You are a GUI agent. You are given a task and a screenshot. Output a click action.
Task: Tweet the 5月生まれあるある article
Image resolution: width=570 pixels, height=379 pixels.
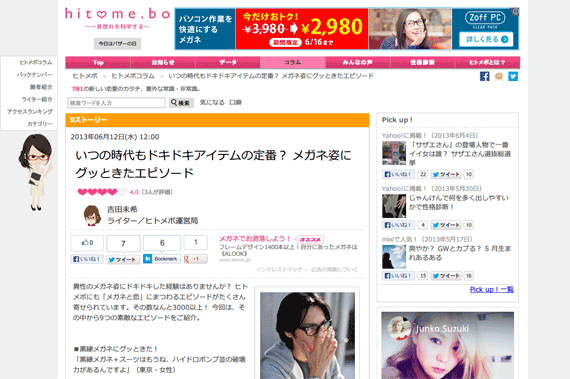click(x=446, y=276)
